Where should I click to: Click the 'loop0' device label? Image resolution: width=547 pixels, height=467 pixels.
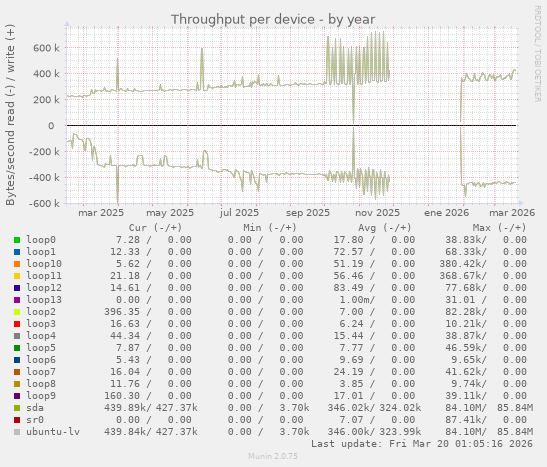(x=41, y=240)
